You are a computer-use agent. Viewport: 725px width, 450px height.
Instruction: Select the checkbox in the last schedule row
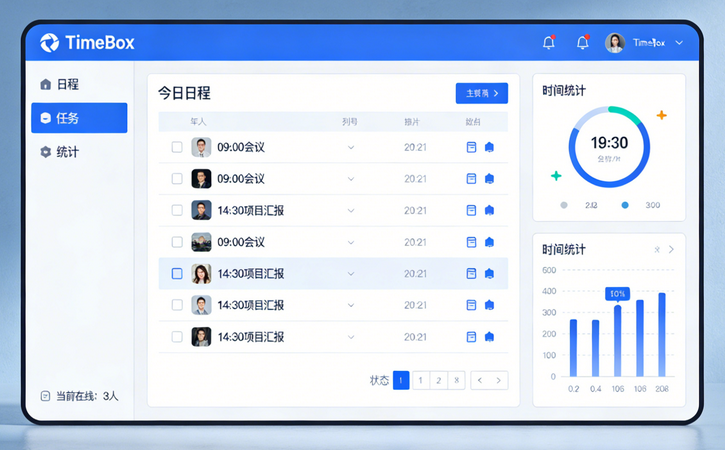coord(177,337)
